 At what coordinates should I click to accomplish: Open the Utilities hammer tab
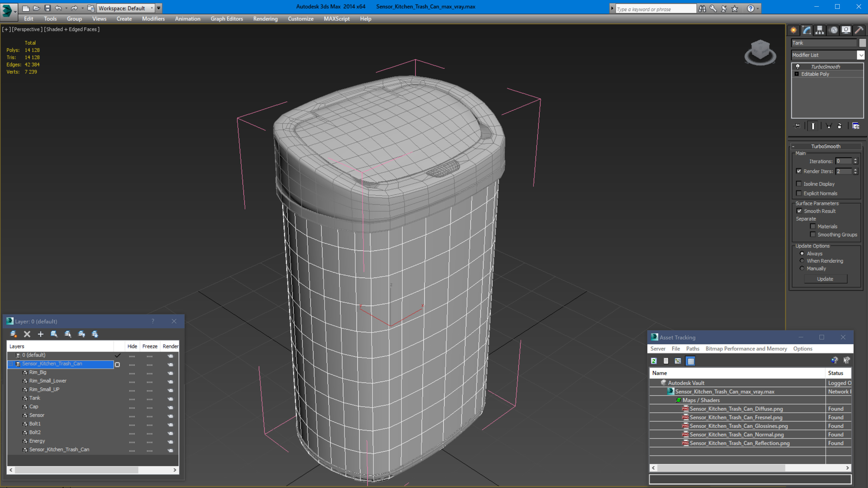pos(859,30)
